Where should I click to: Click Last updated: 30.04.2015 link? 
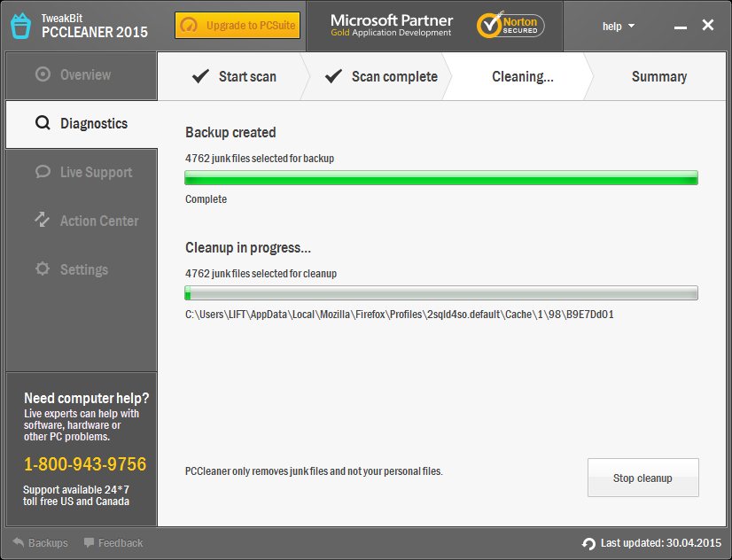click(x=651, y=543)
